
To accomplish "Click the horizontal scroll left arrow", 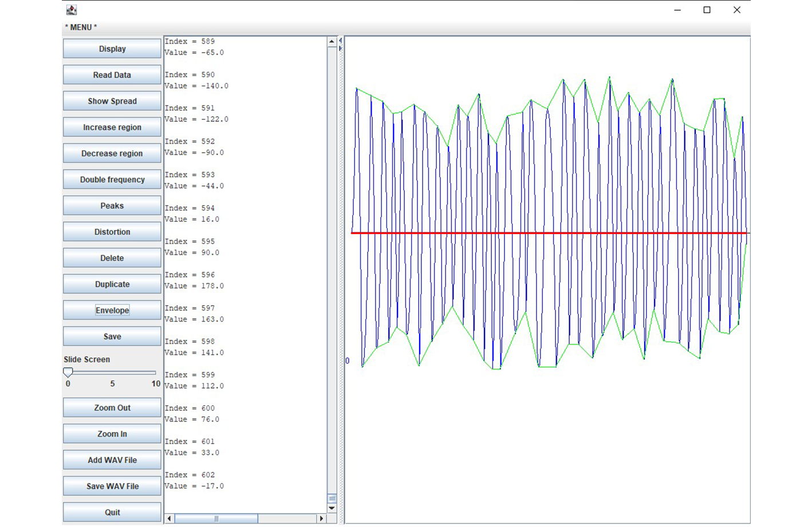I will coord(169,518).
